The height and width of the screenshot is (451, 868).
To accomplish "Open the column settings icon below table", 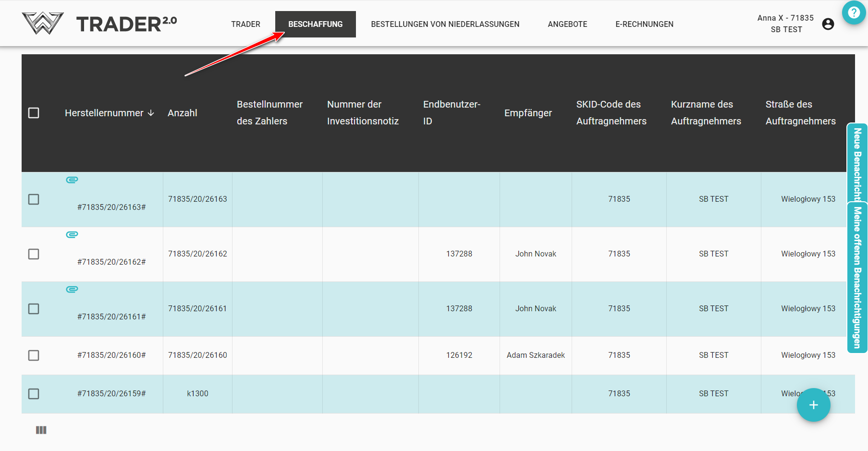I will (41, 430).
